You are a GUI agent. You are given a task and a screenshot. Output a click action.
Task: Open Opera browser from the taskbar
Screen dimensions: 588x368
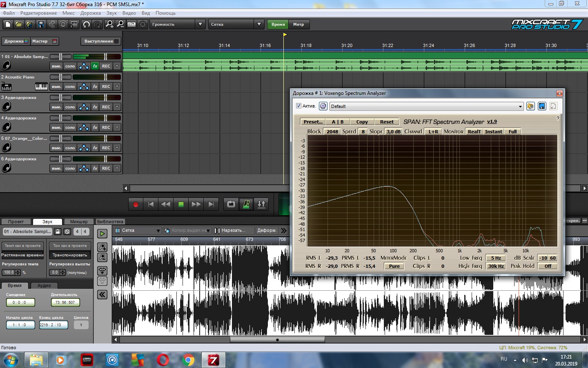tap(163, 360)
